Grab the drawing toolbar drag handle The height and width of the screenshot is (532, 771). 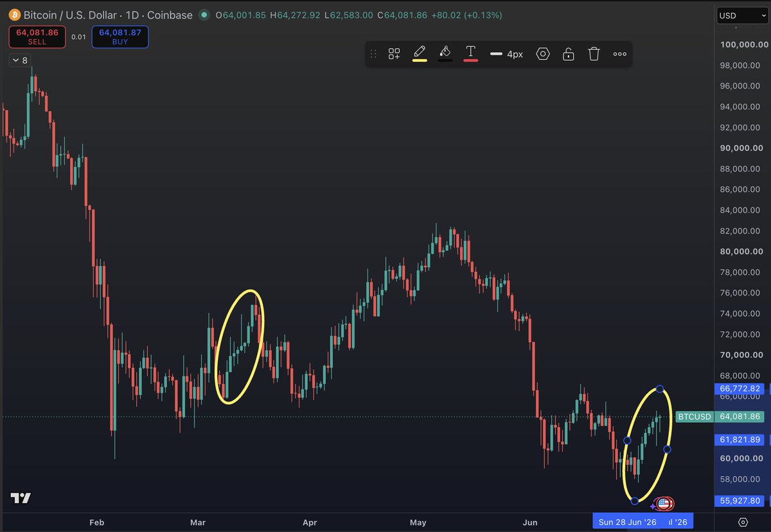pos(373,54)
